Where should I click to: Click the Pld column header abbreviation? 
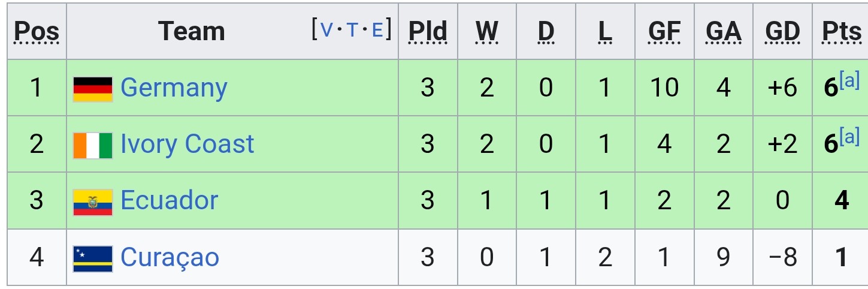click(428, 31)
